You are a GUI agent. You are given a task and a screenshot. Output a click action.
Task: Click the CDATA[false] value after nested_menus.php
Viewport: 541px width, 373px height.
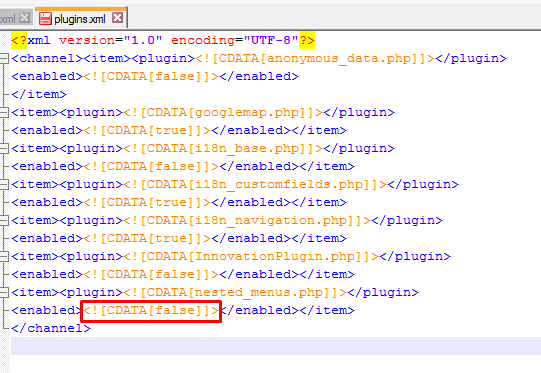(151, 311)
